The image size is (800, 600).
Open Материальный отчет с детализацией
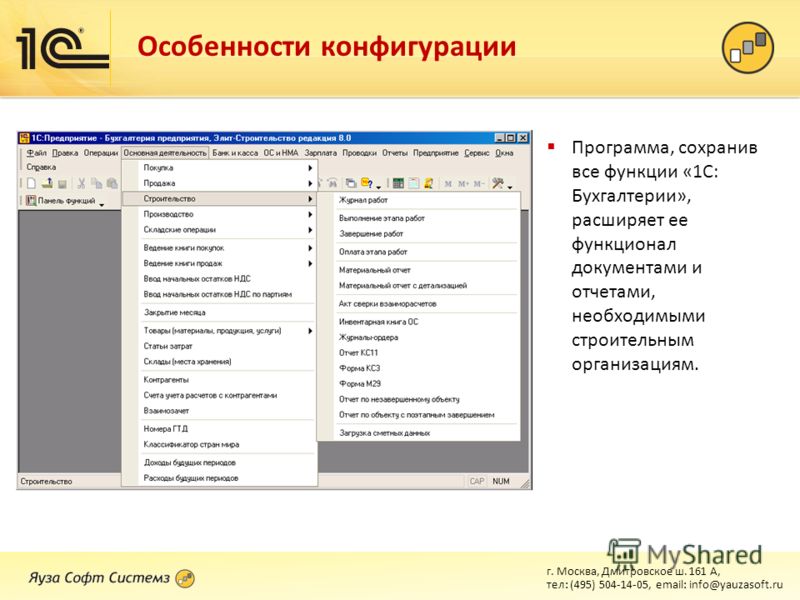(x=403, y=285)
